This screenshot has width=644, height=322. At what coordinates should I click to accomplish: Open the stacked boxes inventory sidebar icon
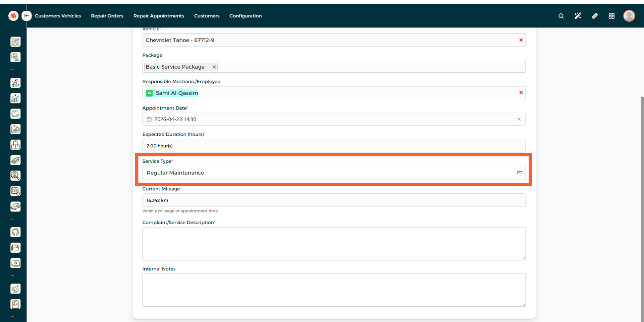[x=15, y=145]
